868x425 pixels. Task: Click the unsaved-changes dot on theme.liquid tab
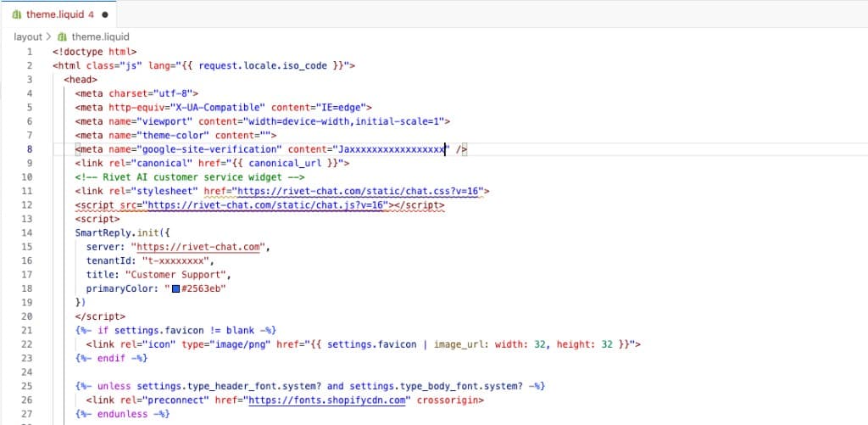point(105,15)
